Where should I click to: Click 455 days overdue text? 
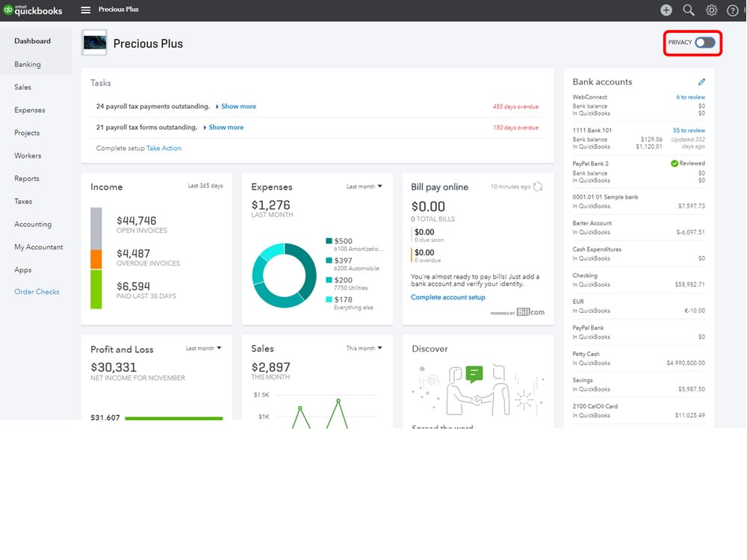point(515,107)
